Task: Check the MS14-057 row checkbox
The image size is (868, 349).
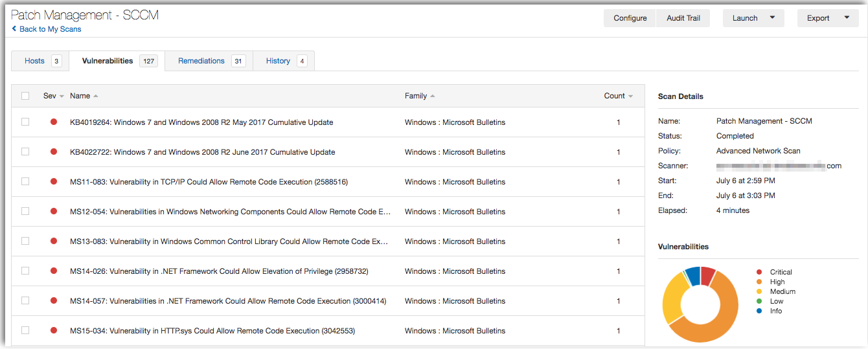Action: tap(25, 300)
